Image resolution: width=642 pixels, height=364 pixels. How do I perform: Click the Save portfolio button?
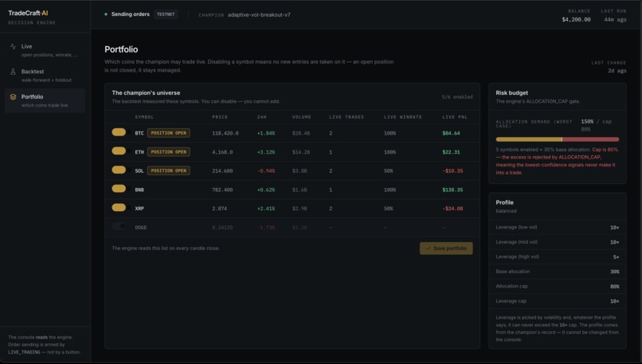pos(446,249)
